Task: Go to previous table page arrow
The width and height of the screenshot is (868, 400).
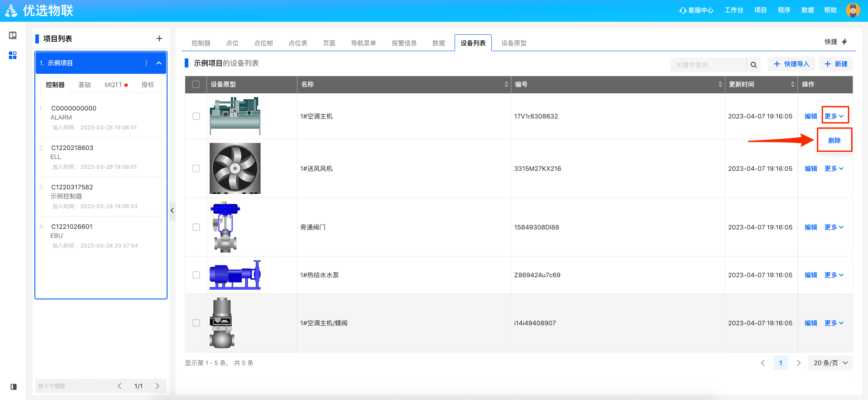Action: pos(763,363)
